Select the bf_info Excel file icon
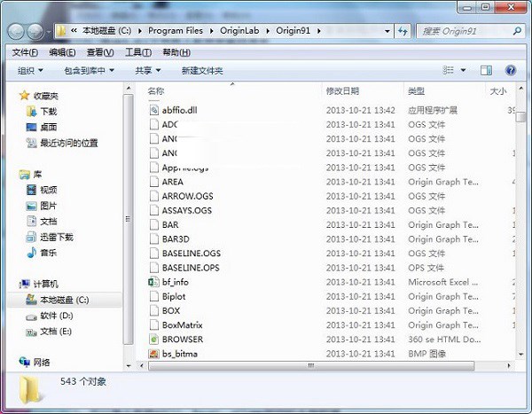Screen dimensions: 532x414 [154, 282]
